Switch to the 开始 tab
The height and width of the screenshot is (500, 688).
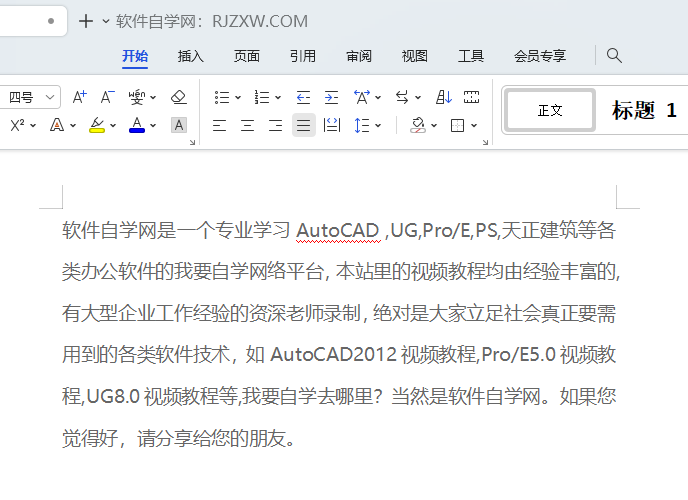coord(135,56)
